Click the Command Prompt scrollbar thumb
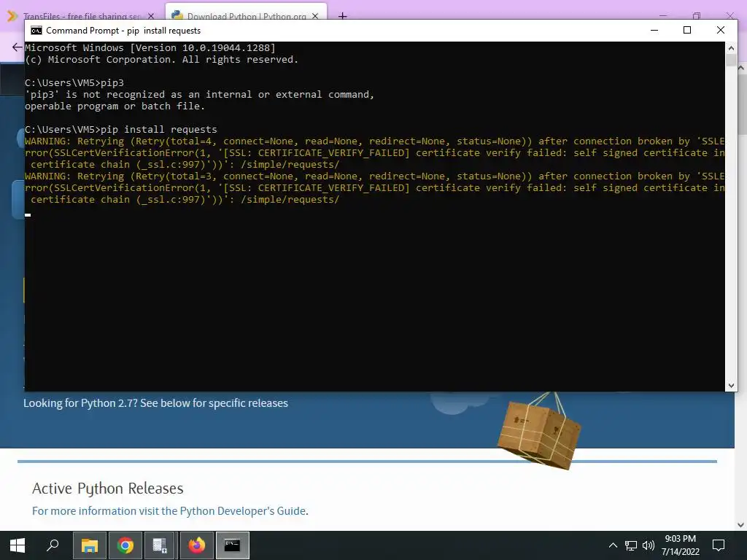The height and width of the screenshot is (560, 747). (x=731, y=61)
